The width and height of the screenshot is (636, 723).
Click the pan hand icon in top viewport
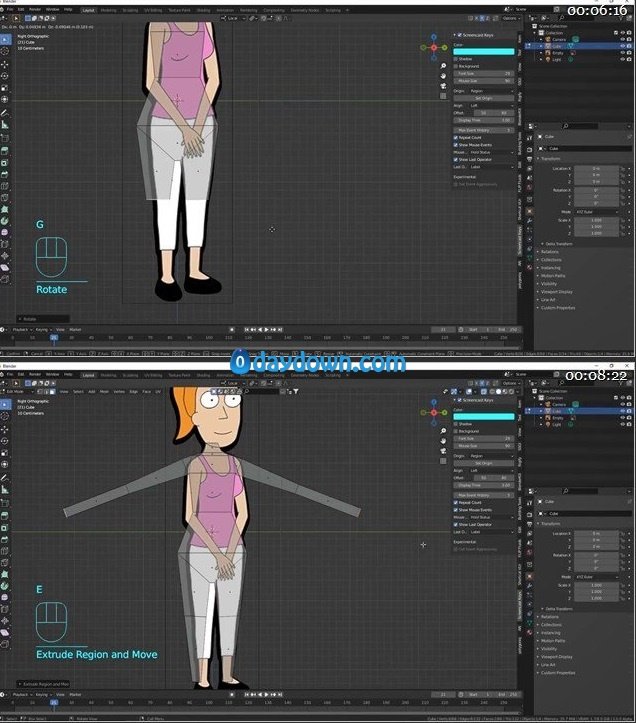point(443,77)
